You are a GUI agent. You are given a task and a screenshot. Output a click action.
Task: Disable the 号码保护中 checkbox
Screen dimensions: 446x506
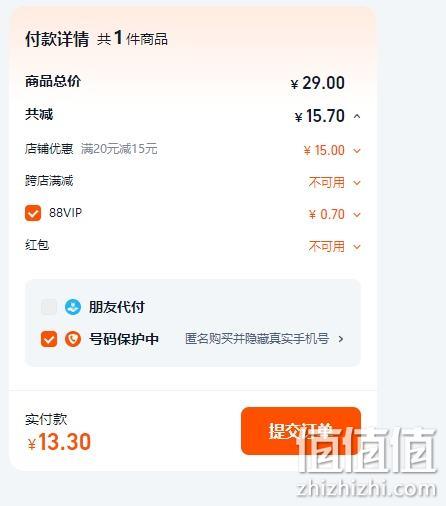coord(49,339)
